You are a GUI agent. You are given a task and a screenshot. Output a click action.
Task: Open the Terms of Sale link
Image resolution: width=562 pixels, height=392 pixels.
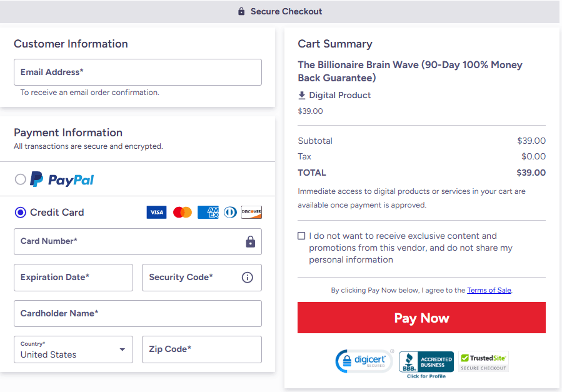[489, 290]
